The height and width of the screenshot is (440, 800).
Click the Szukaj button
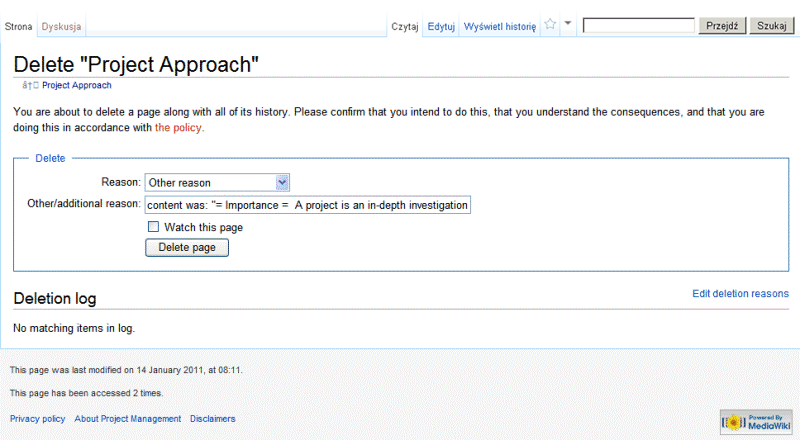tap(771, 25)
